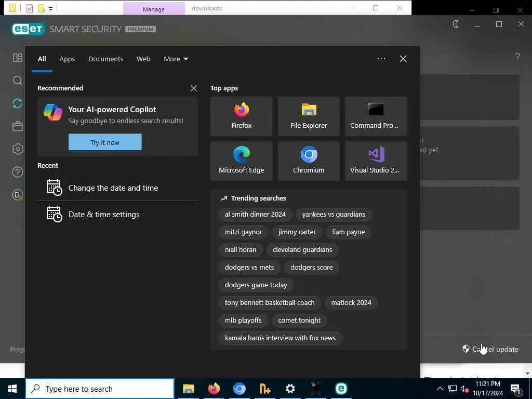Open search options three-dot menu
The width and height of the screenshot is (532, 399).
381,59
